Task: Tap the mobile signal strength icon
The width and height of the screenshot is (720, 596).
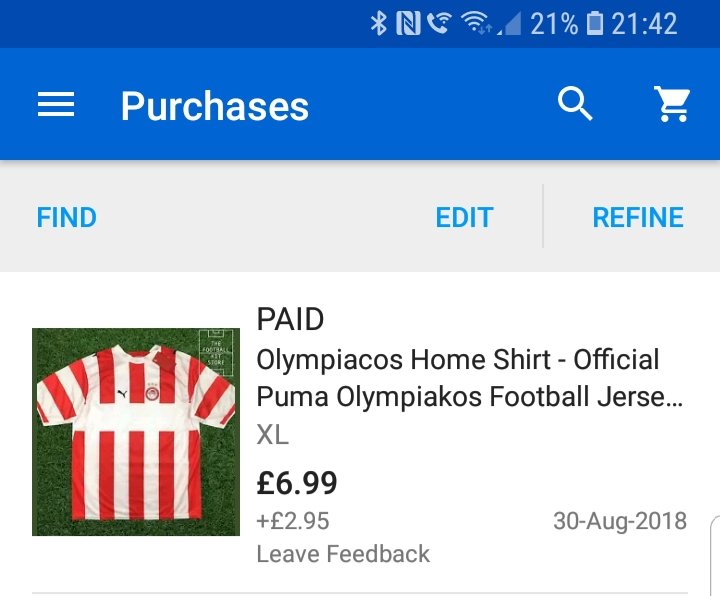Action: 509,23
